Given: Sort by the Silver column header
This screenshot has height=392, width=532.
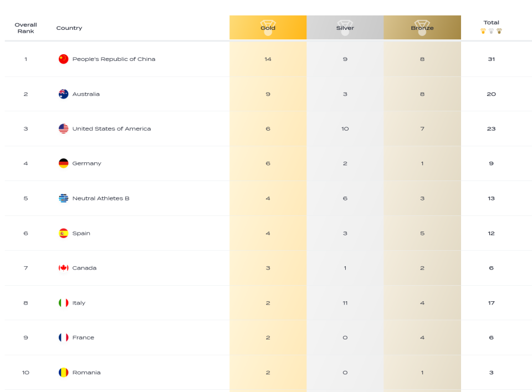Looking at the screenshot, I should 345,28.
